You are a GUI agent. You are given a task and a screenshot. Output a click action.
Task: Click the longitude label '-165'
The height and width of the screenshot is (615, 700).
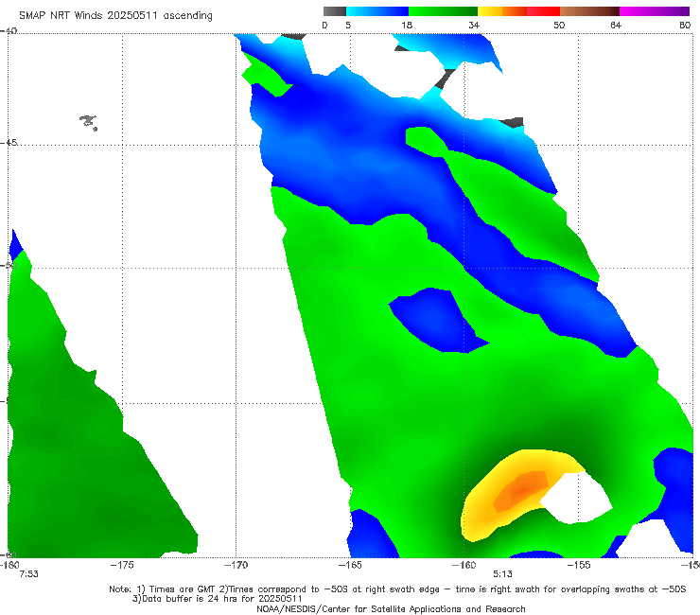point(350,565)
